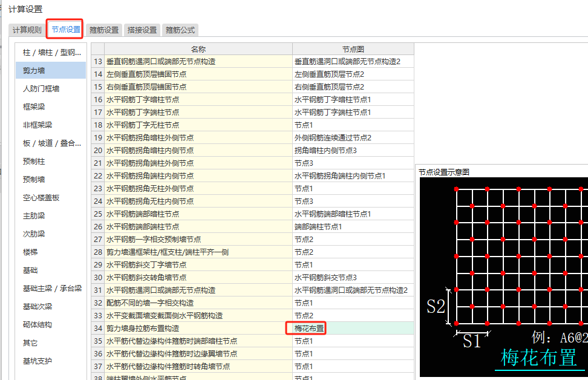Viewport: 588px width, 380px height.
Task: Select 次肋梁 in the sidebar
Action: coord(51,234)
